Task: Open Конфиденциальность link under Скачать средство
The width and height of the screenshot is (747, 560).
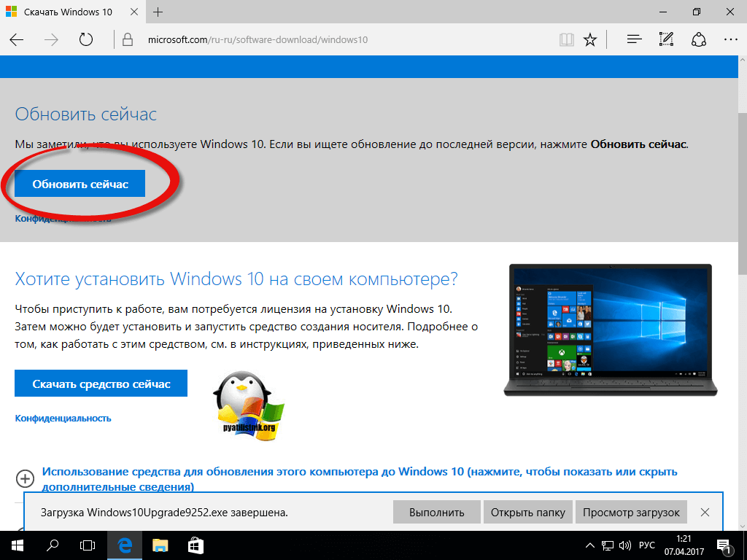Action: point(63,418)
